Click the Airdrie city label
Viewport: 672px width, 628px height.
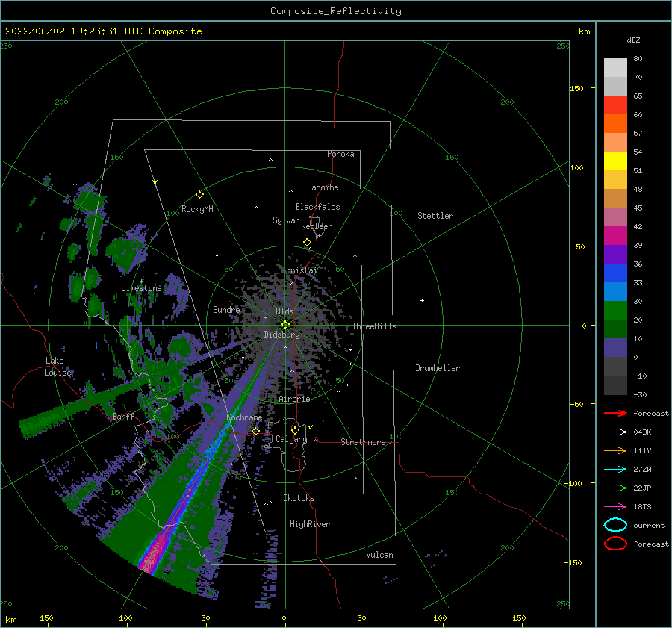[294, 399]
